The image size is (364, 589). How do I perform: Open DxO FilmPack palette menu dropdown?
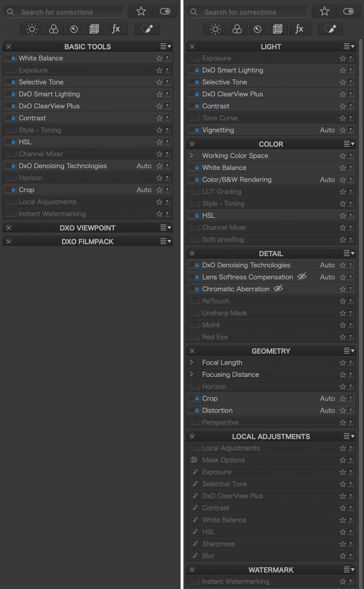click(166, 242)
